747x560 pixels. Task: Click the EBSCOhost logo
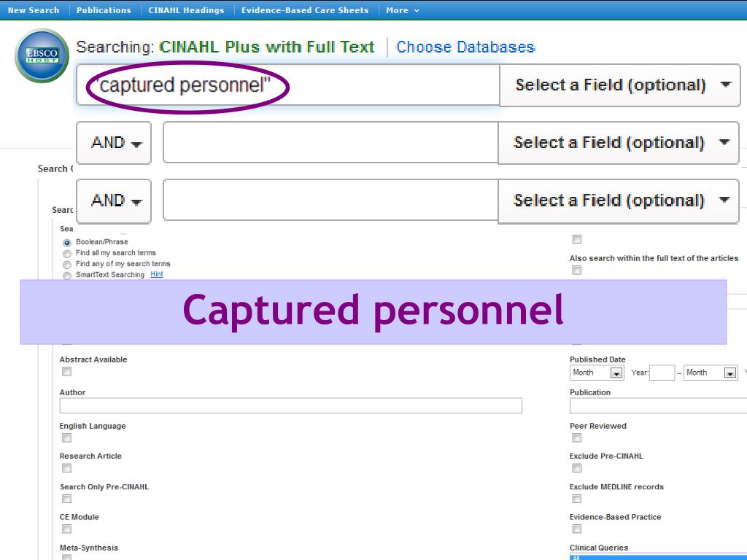[42, 55]
